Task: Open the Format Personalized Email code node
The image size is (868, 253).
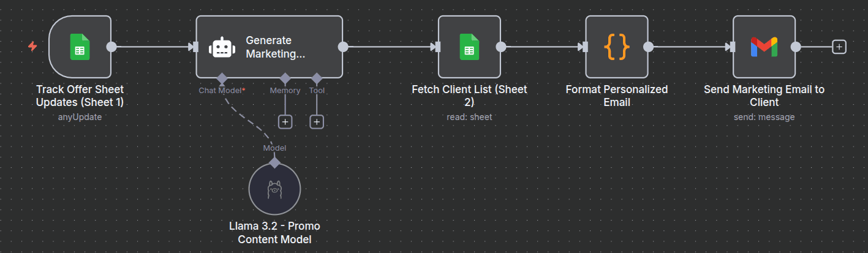Action: coord(616,47)
